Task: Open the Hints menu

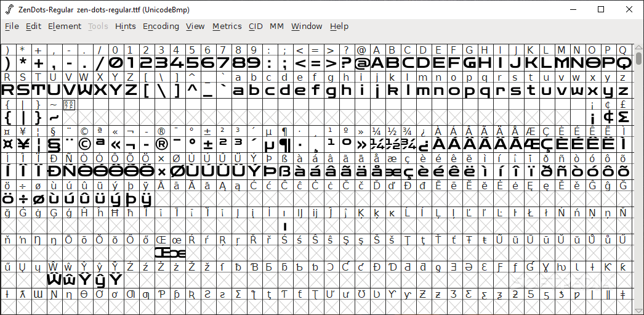Action: (125, 27)
